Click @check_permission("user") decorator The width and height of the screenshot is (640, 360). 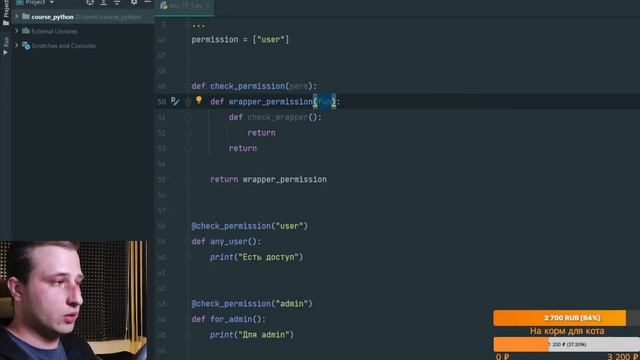pos(249,226)
